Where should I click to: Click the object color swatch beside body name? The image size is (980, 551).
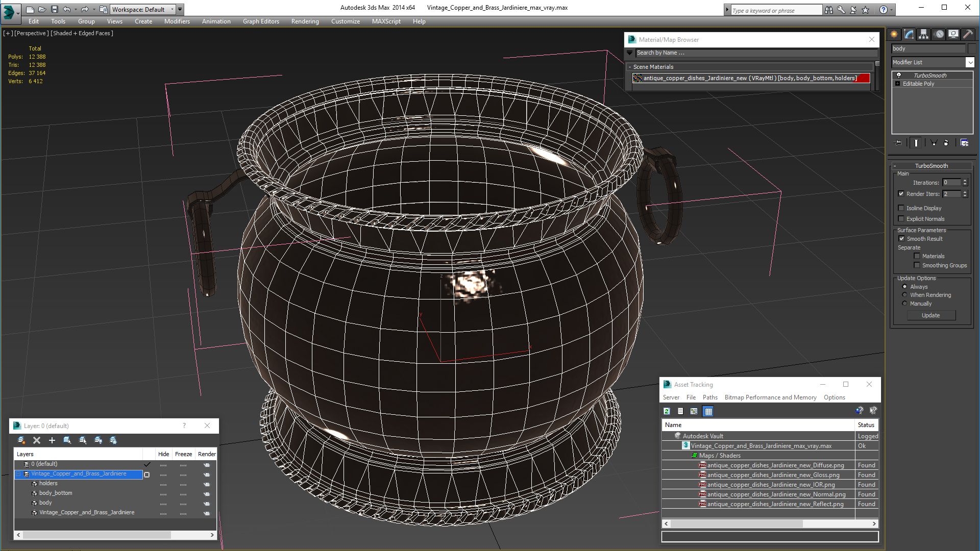(x=971, y=48)
